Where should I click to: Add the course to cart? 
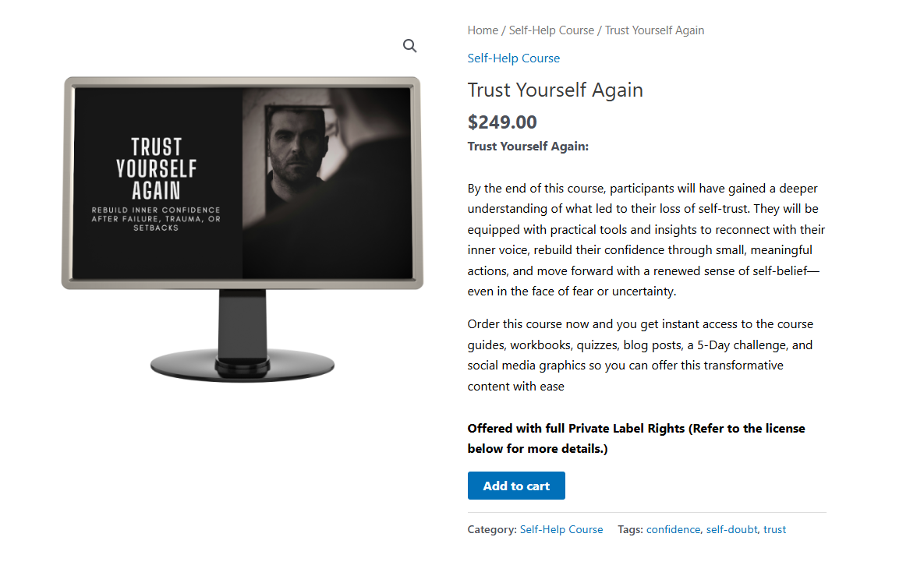(516, 486)
